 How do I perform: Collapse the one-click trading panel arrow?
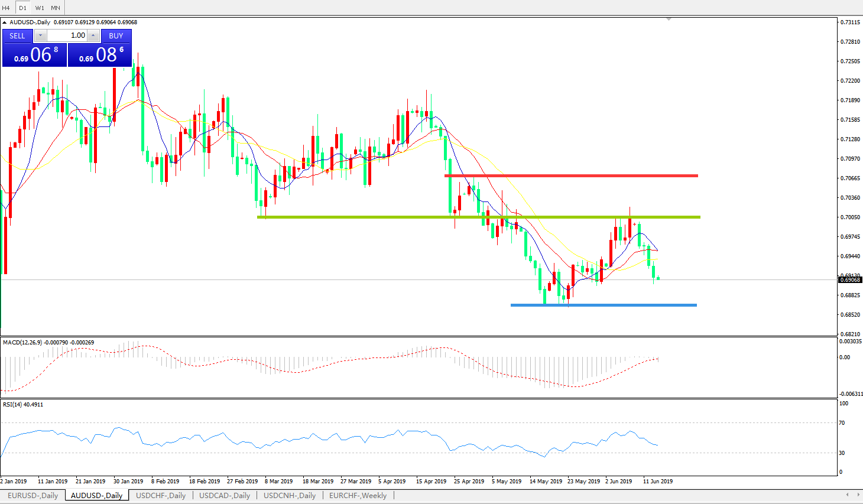5,22
